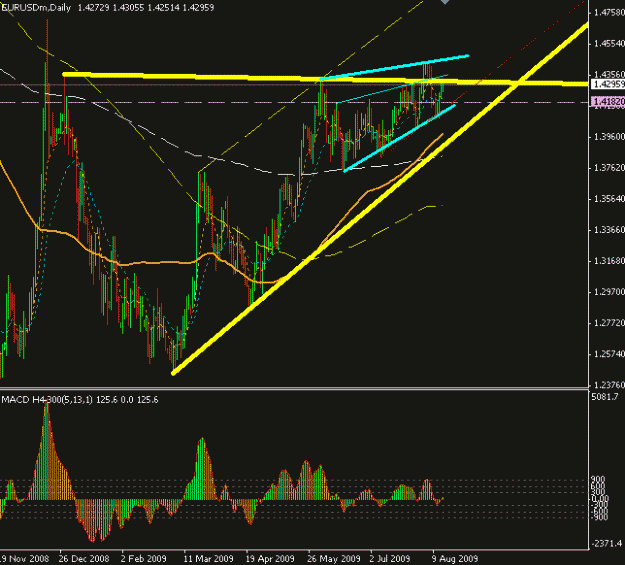Click the 9 Aug 2009 date label
This screenshot has height=565, width=625.
455,559
